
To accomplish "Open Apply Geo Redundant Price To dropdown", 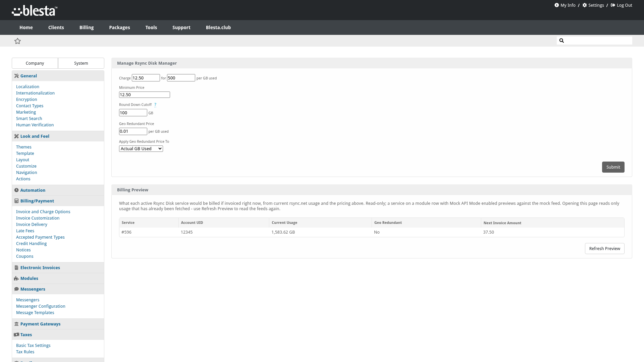I will (x=141, y=148).
